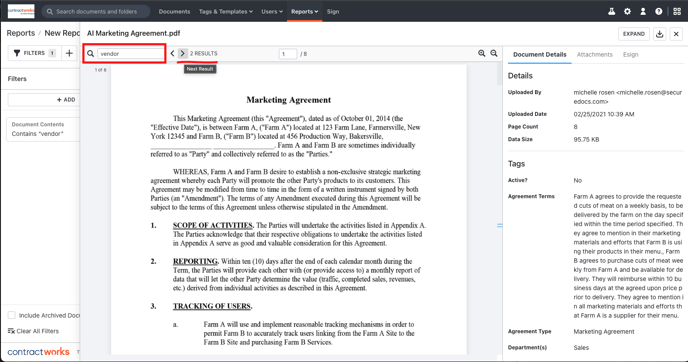Image resolution: width=688 pixels, height=362 pixels.
Task: Click the 2 RESULTS count label
Action: click(204, 54)
